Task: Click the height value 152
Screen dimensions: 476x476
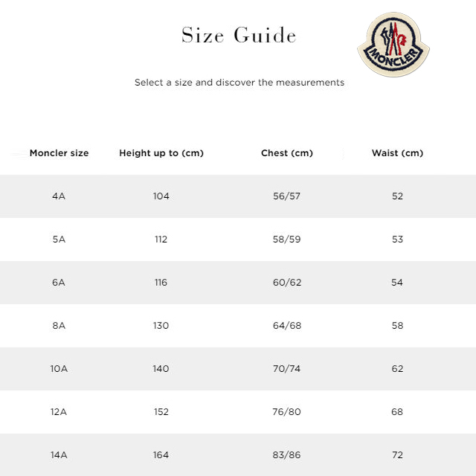Action: 161,412
